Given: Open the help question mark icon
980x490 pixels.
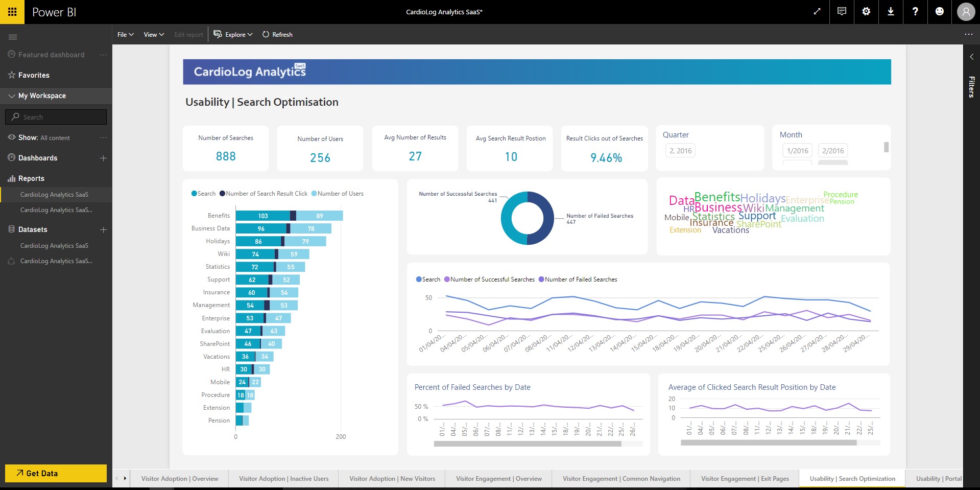Looking at the screenshot, I should (915, 11).
